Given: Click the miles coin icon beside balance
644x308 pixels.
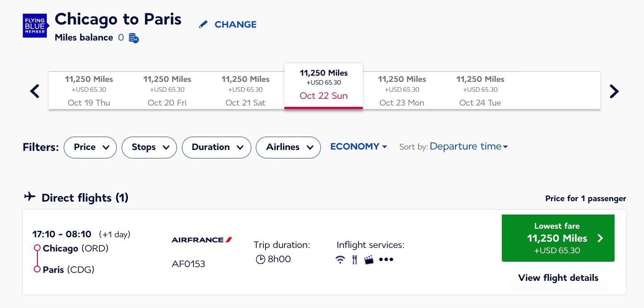Looking at the screenshot, I should [132, 38].
